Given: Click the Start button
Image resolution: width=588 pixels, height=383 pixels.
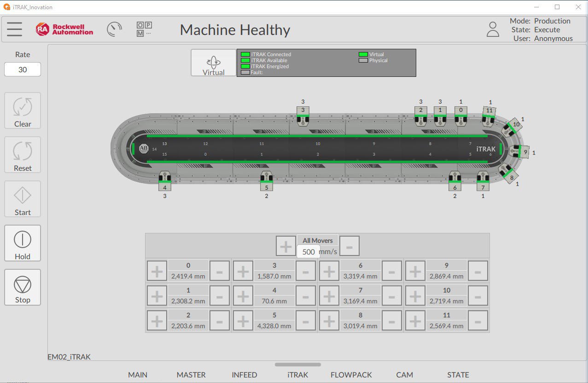Looking at the screenshot, I should point(23,199).
